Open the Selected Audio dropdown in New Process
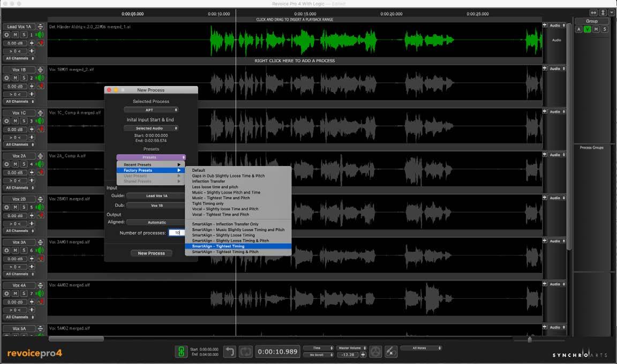This screenshot has width=617, height=364. coord(151,128)
